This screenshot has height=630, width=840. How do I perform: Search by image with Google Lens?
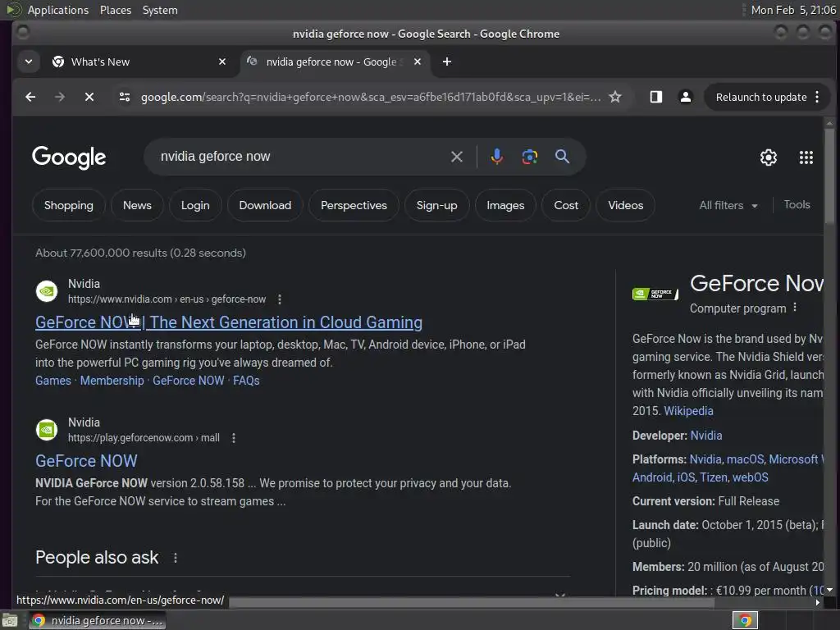530,157
